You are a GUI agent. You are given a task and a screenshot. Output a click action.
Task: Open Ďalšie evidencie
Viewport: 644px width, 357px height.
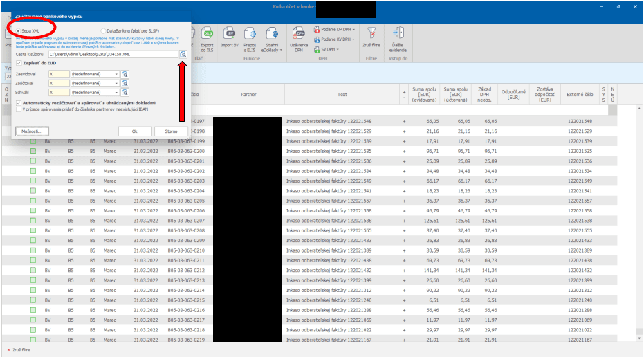pos(398,39)
